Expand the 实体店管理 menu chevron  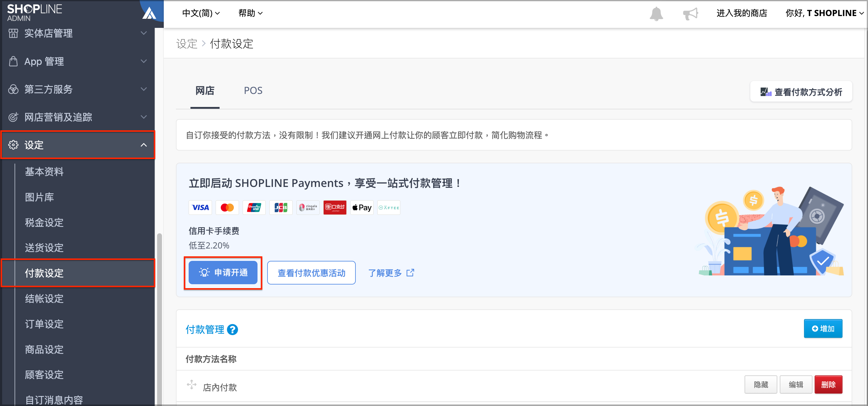[144, 33]
